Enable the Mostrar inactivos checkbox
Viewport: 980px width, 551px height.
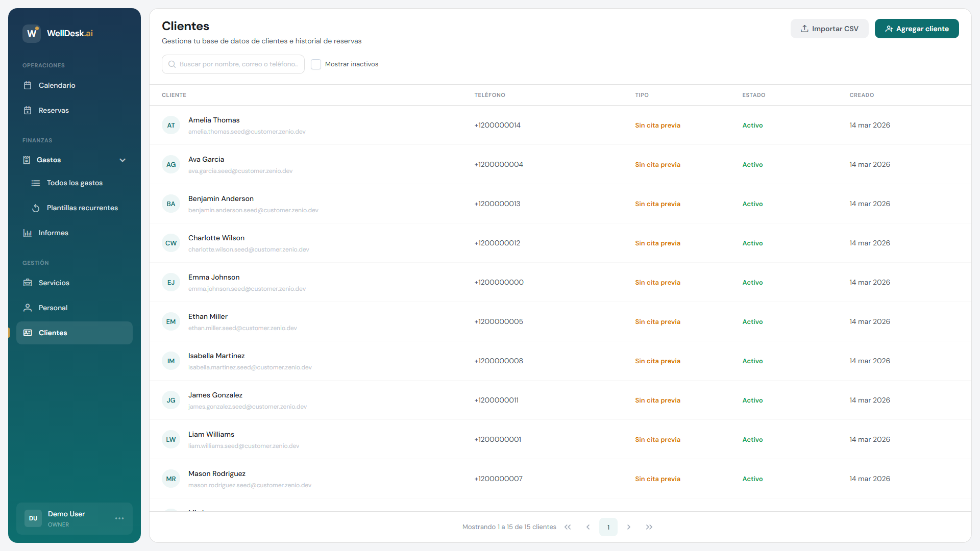(316, 64)
